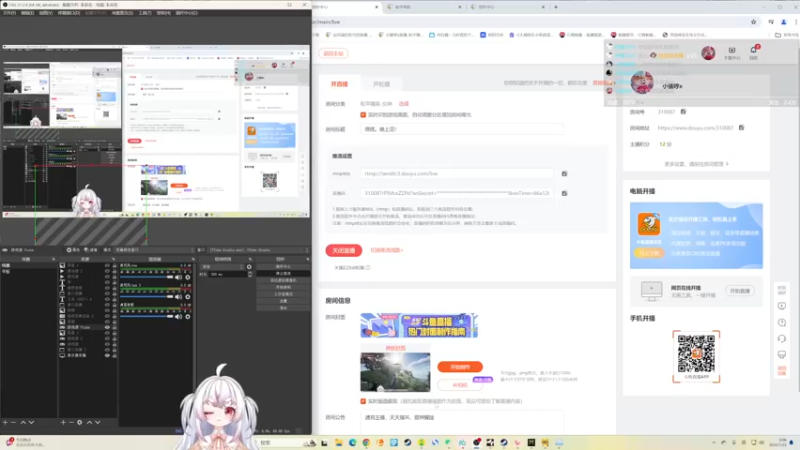Copy the stream key with copy icon
Screen dimensions: 800x450
(x=564, y=193)
